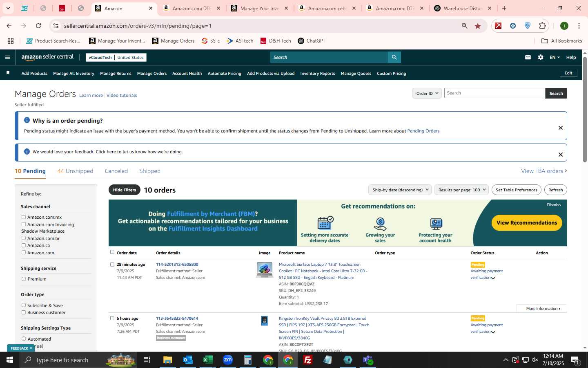Click the orders Refresh button

(x=556, y=190)
